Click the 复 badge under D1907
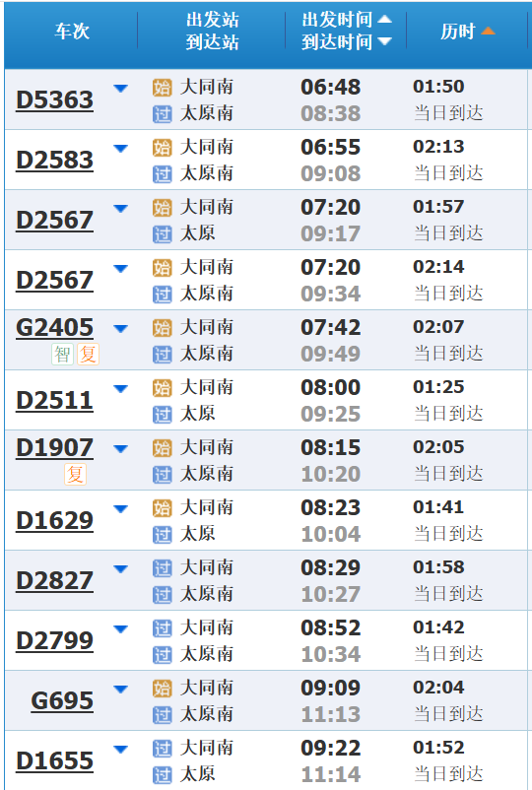 [76, 475]
